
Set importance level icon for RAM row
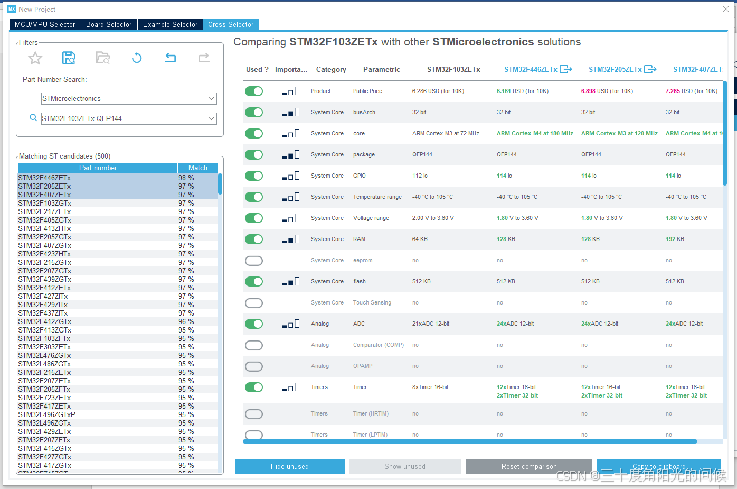289,239
